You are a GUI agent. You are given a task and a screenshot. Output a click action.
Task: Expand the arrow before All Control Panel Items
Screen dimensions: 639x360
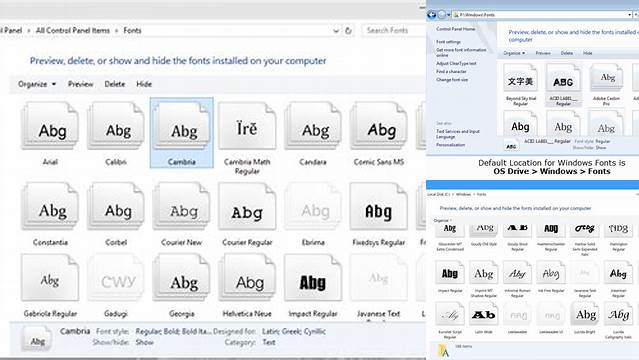[x=29, y=31]
